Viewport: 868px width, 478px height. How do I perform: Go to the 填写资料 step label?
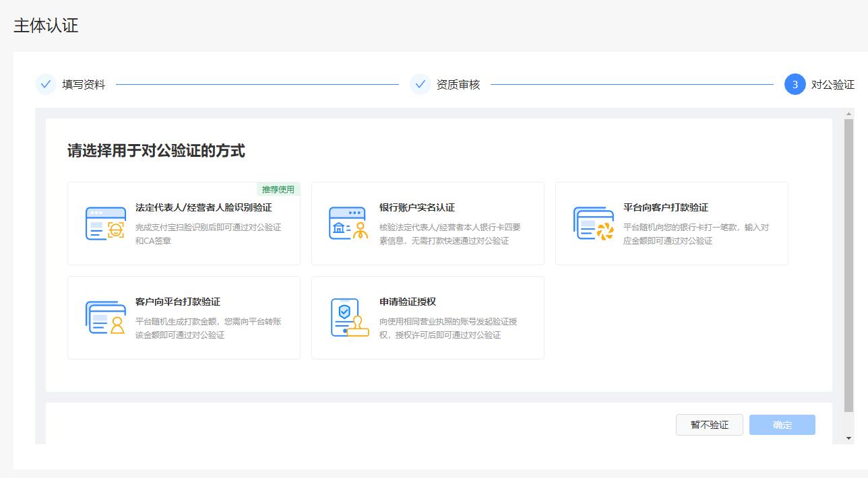[x=84, y=85]
